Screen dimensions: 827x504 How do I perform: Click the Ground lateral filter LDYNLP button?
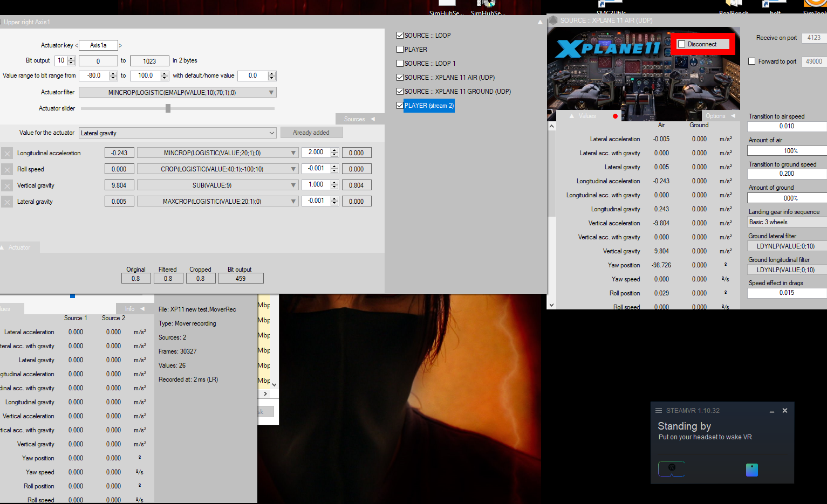785,246
